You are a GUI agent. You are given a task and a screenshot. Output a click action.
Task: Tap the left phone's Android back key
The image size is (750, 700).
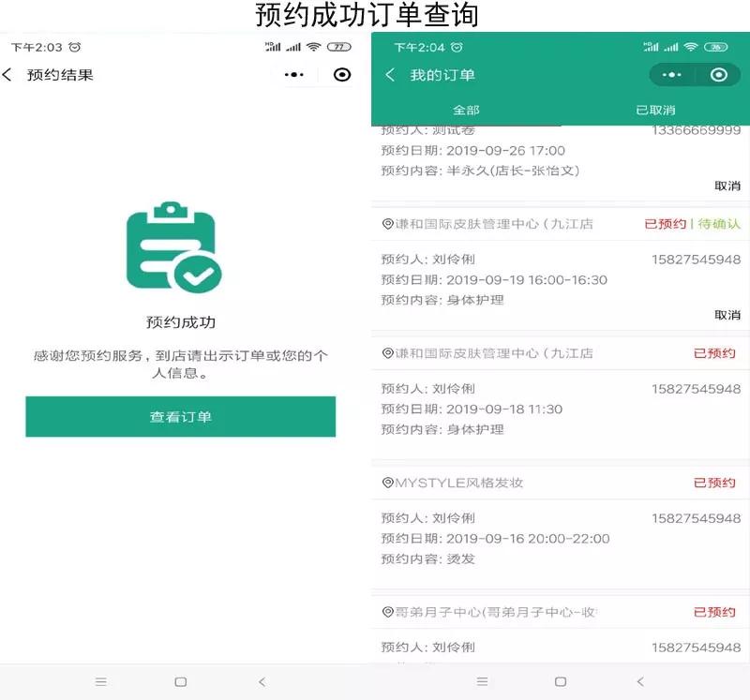click(262, 682)
